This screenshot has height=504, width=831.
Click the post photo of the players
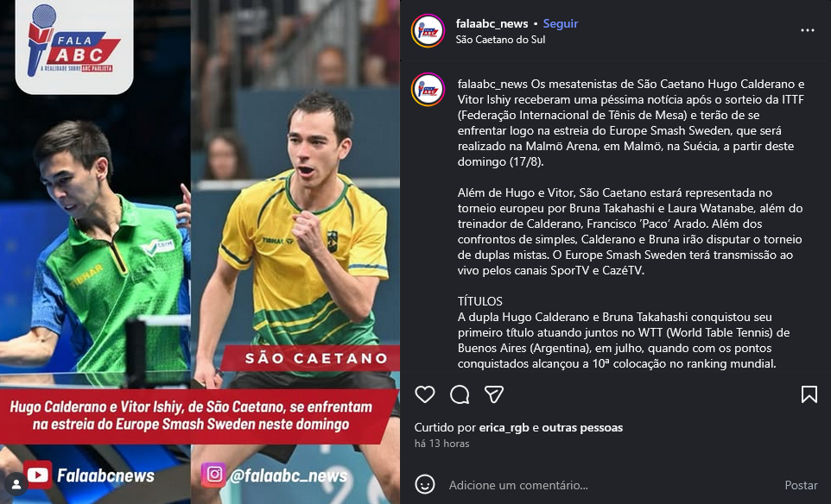click(x=200, y=252)
